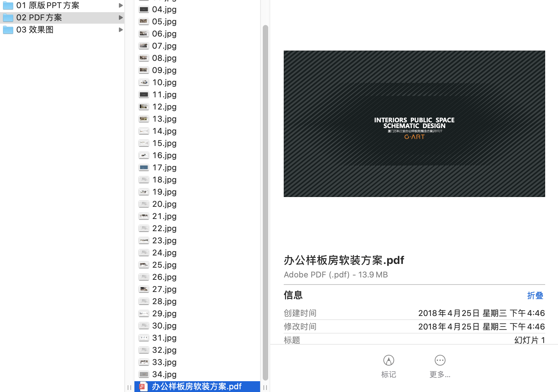Select the 15.jpg thumbnail icon
Viewport: 558px width, 392px height.
[x=144, y=143]
